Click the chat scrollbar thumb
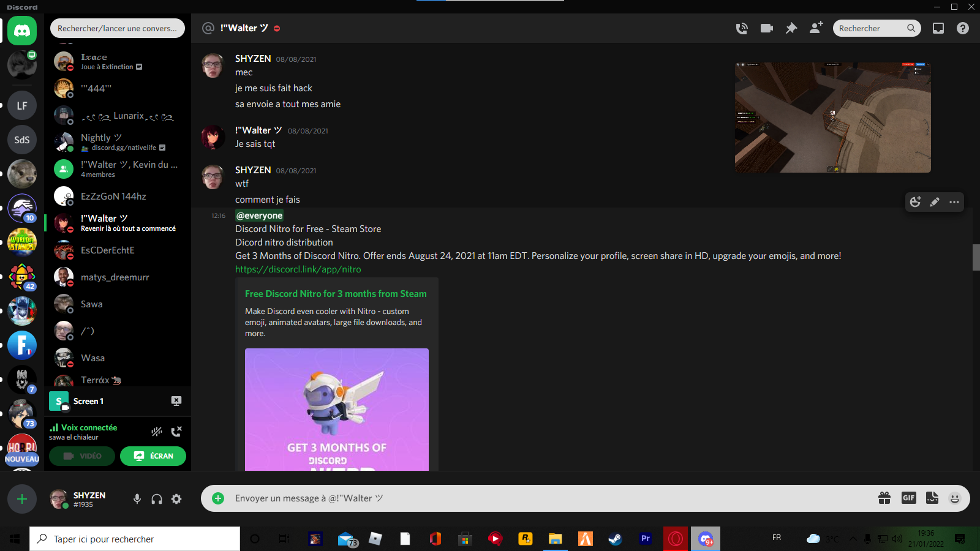980x551 pixels. pyautogui.click(x=976, y=257)
